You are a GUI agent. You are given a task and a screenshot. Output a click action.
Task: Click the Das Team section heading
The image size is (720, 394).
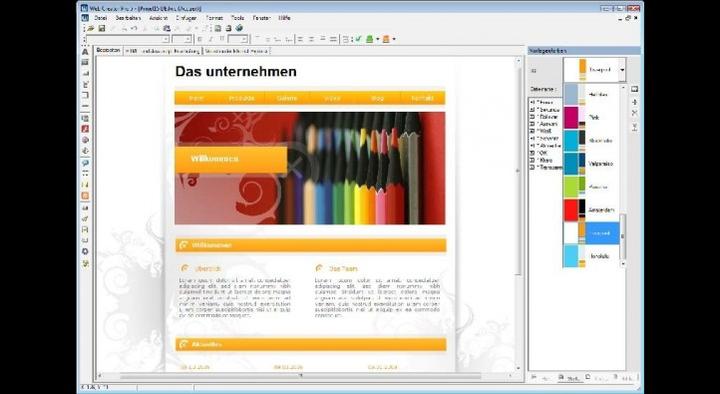343,269
